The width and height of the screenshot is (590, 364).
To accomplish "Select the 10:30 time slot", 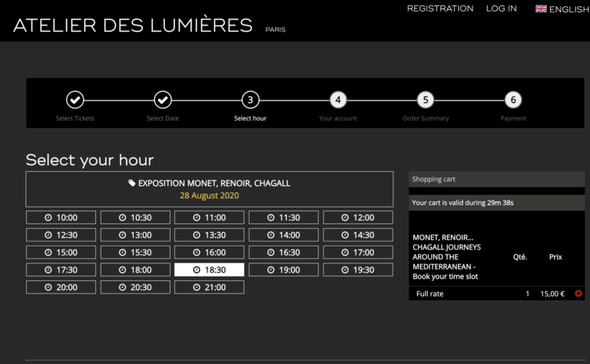I will pos(135,217).
